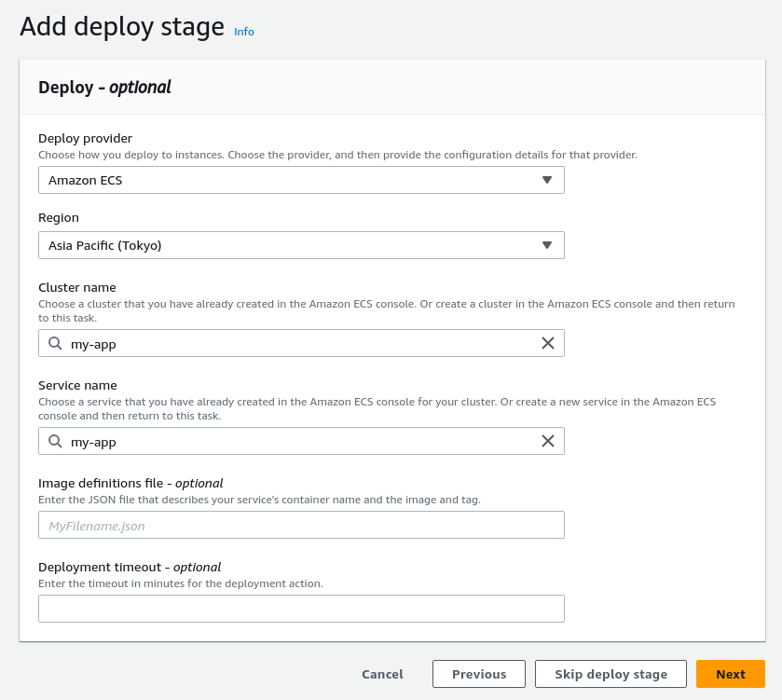Open the Info link beside the heading
This screenshot has height=700, width=782.
point(244,32)
